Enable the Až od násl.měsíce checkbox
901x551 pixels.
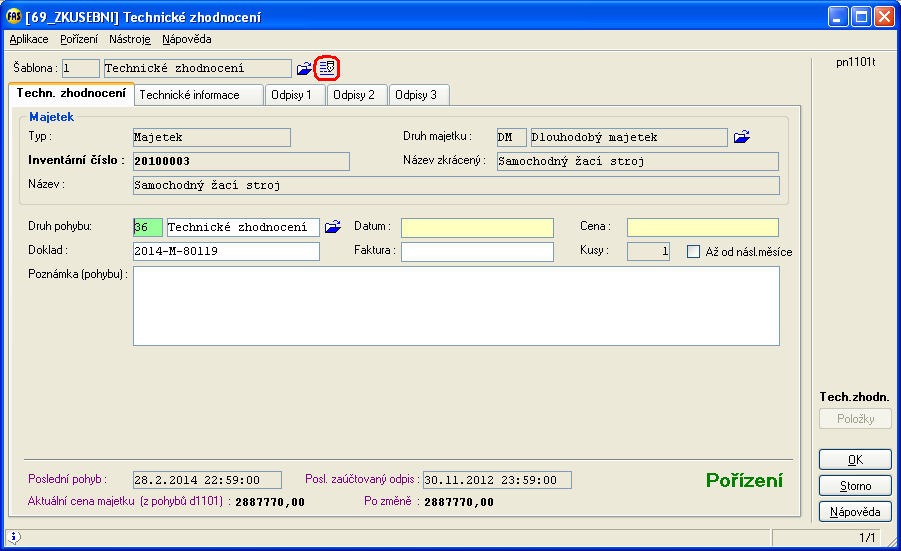coord(694,252)
